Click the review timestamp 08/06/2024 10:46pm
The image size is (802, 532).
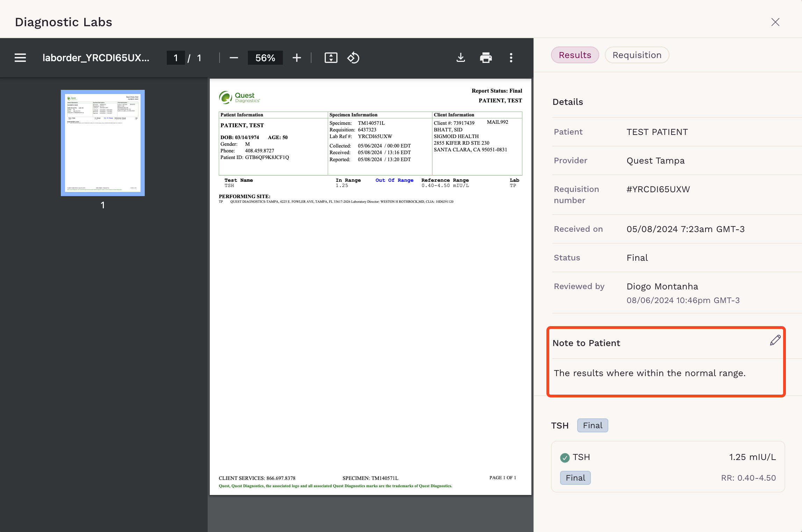point(683,301)
